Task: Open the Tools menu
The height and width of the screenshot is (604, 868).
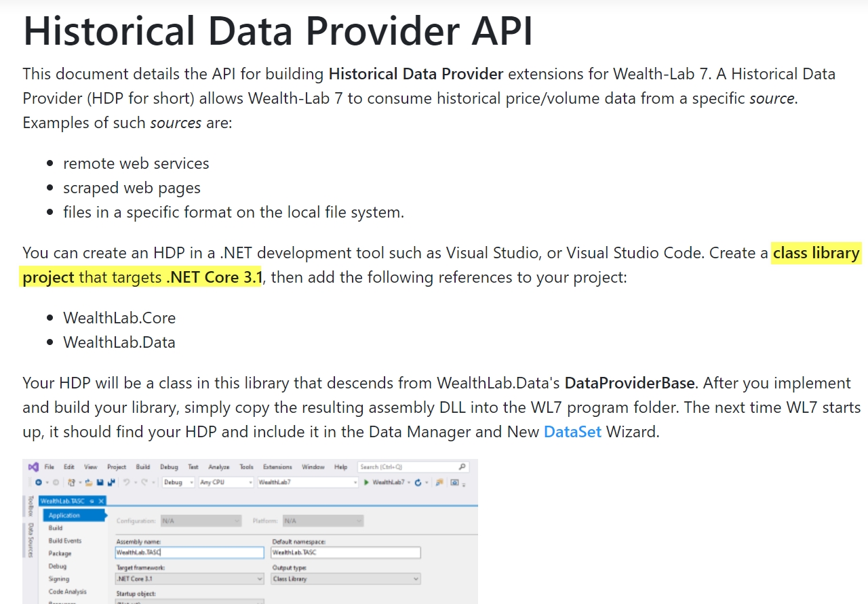Action: pyautogui.click(x=247, y=467)
